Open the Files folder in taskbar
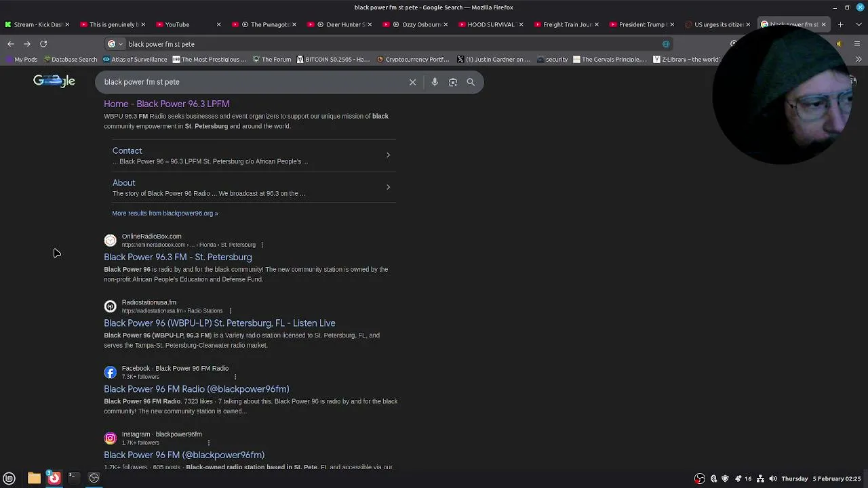This screenshot has width=868, height=488. click(x=34, y=478)
